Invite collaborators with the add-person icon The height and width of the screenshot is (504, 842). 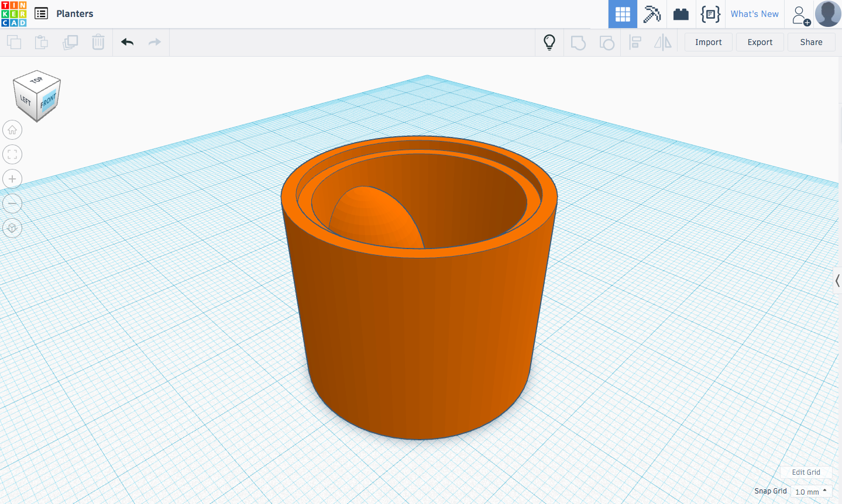pyautogui.click(x=800, y=15)
